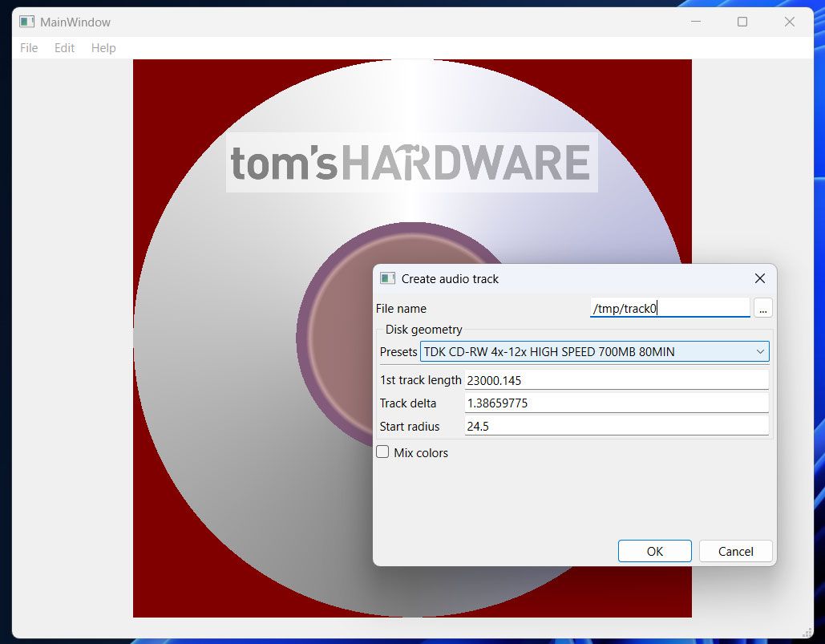Open the Presets dropdown list
The image size is (825, 644).
point(594,351)
